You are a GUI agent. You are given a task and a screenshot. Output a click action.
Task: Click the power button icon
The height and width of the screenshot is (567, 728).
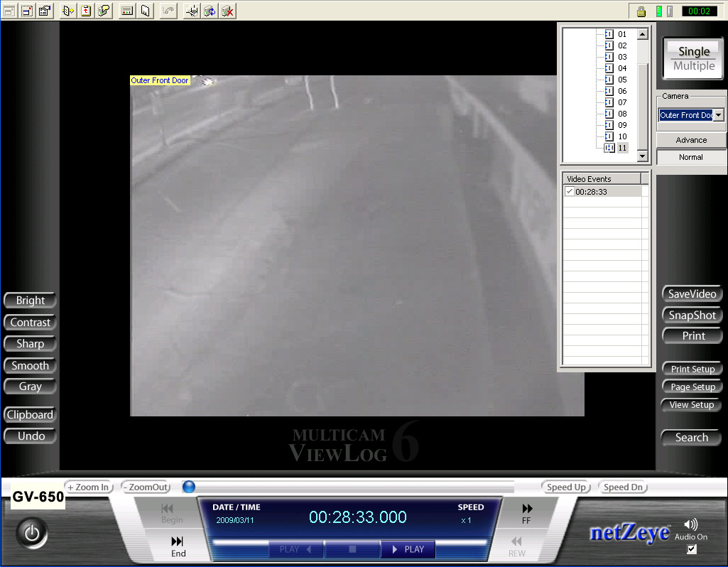(32, 533)
